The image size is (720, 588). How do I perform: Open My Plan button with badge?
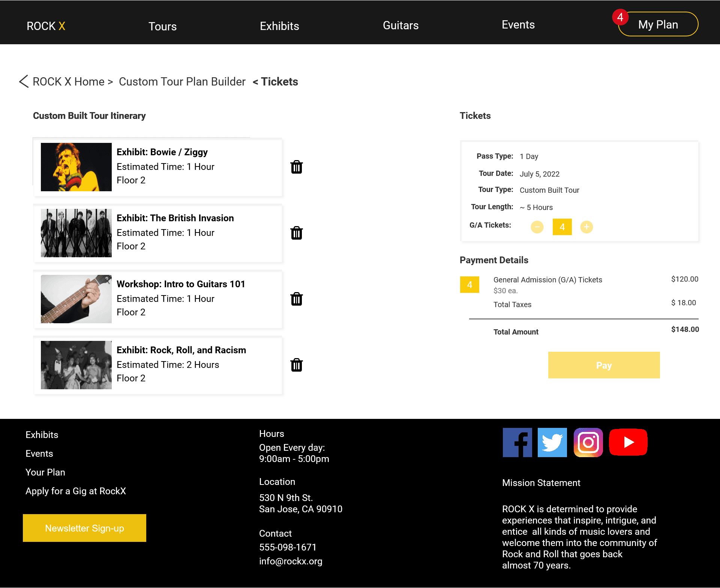[x=658, y=24]
